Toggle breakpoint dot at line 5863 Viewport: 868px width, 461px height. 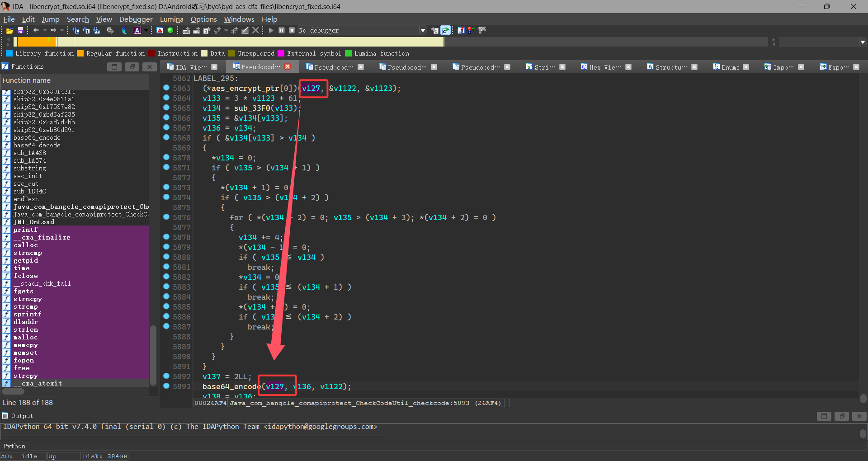tap(166, 88)
